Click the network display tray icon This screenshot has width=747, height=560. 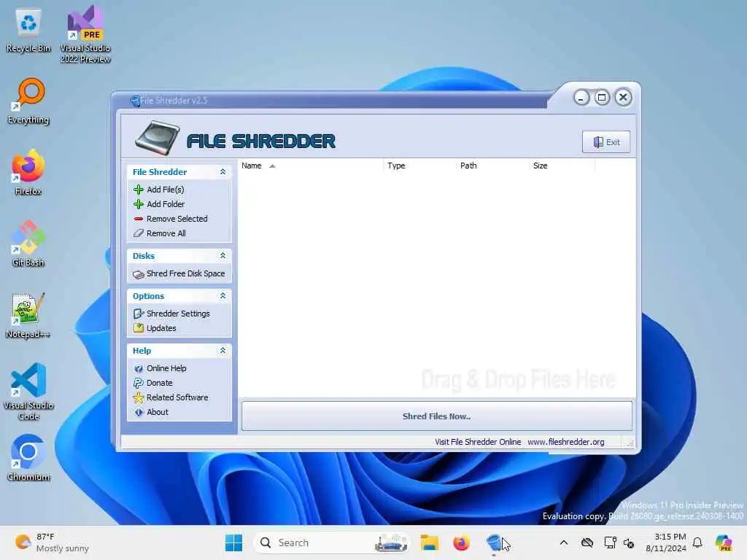tap(611, 542)
